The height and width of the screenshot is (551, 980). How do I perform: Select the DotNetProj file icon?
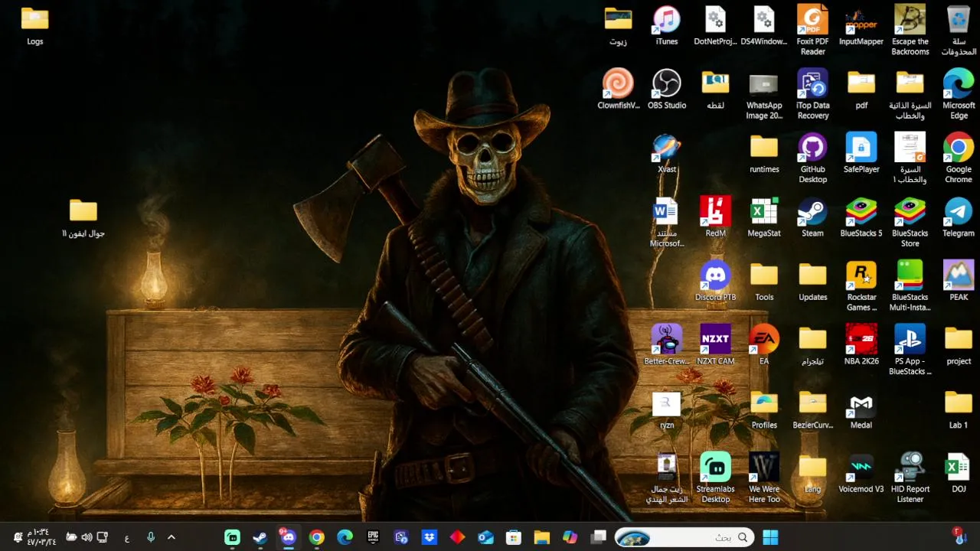point(715,26)
